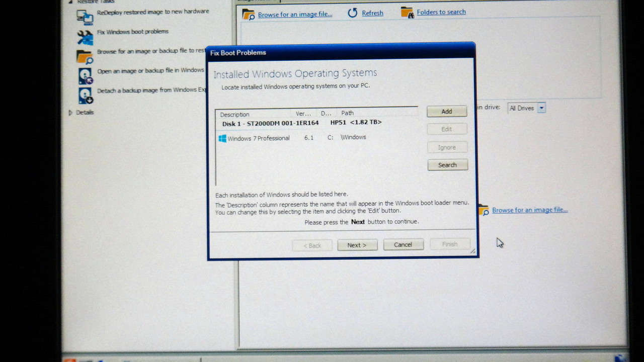This screenshot has width=644, height=362.
Task: Click the Fix Boot Problems title bar
Action: [x=341, y=52]
